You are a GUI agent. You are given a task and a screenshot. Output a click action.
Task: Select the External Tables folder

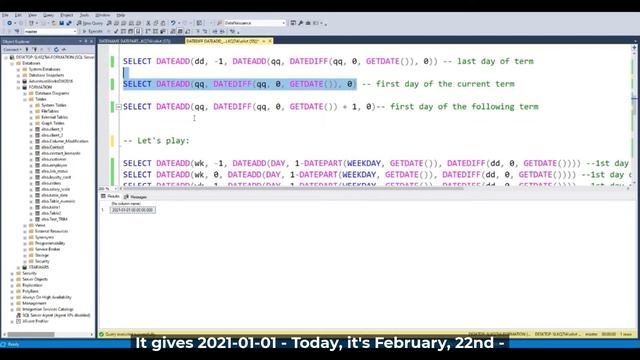55,118
